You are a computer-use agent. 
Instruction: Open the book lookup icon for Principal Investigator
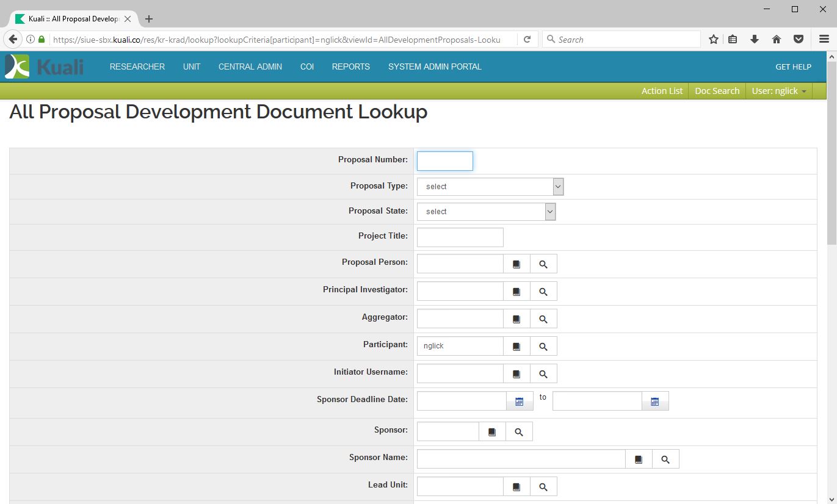516,292
